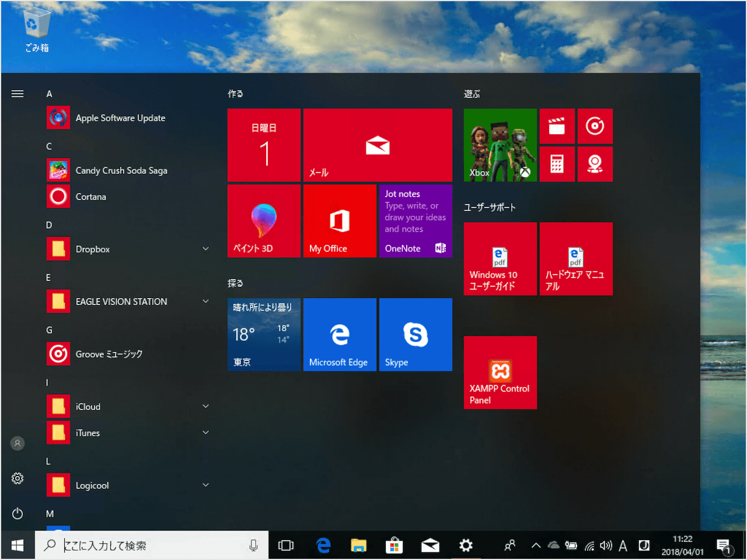Expand the EAGLE VISION STATION folder chevron
This screenshot has width=747, height=560.
(205, 301)
